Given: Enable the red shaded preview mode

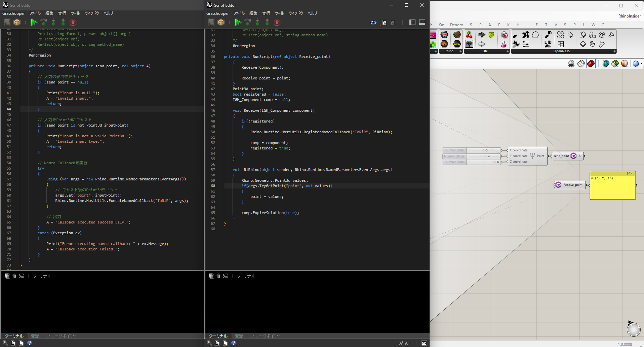Looking at the screenshot, I should 591,64.
